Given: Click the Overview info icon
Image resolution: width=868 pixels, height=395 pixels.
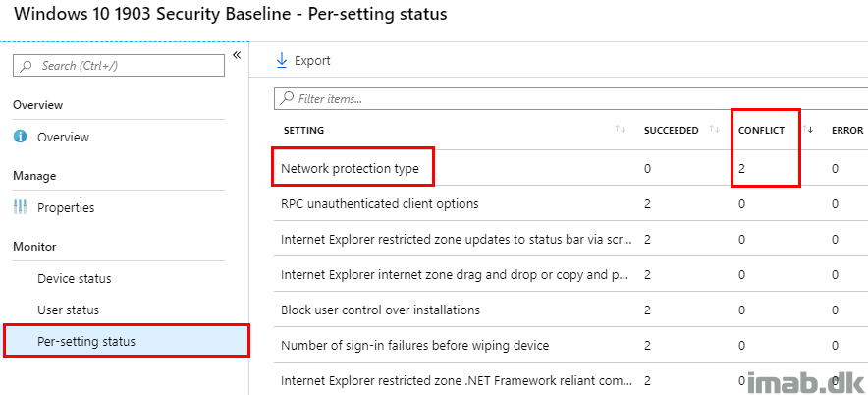Looking at the screenshot, I should (x=20, y=137).
